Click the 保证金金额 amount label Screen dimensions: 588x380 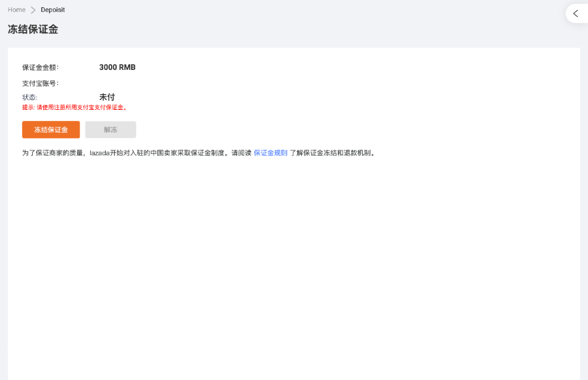click(x=39, y=67)
